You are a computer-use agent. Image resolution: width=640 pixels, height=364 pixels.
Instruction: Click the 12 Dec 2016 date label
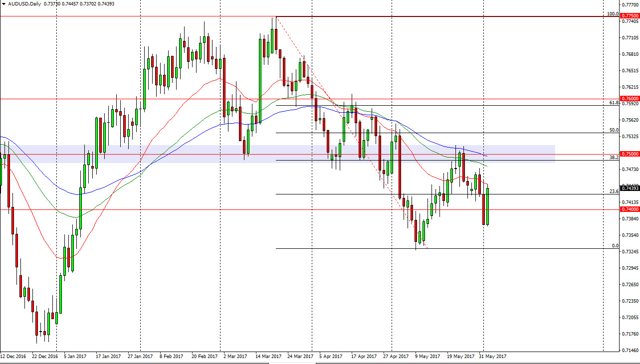(12, 357)
